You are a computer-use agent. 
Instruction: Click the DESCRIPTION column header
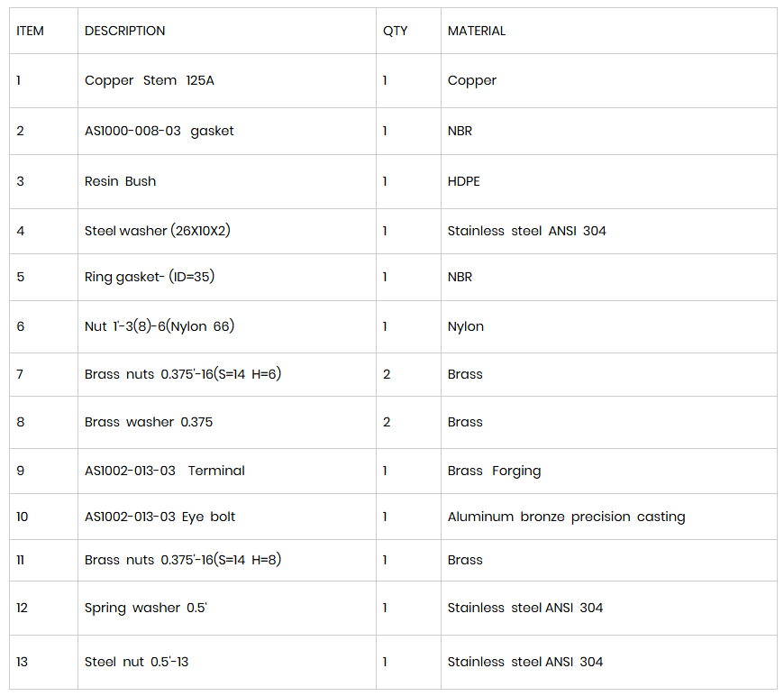pyautogui.click(x=124, y=31)
